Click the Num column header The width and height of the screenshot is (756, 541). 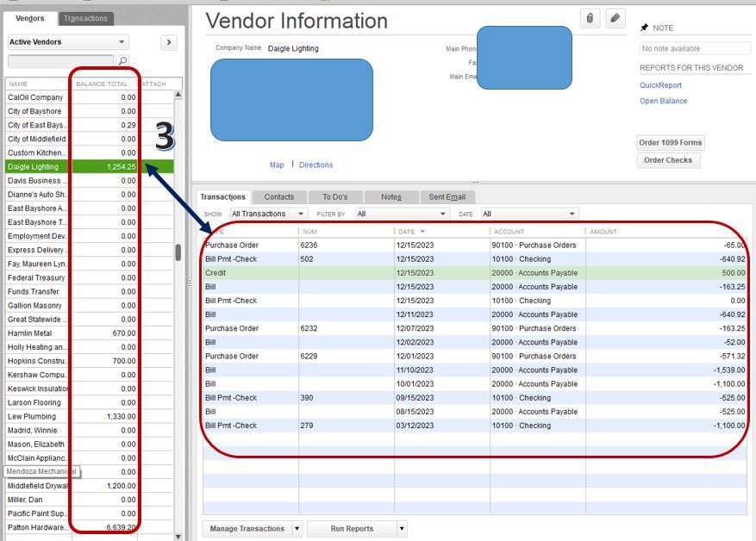[x=347, y=232]
